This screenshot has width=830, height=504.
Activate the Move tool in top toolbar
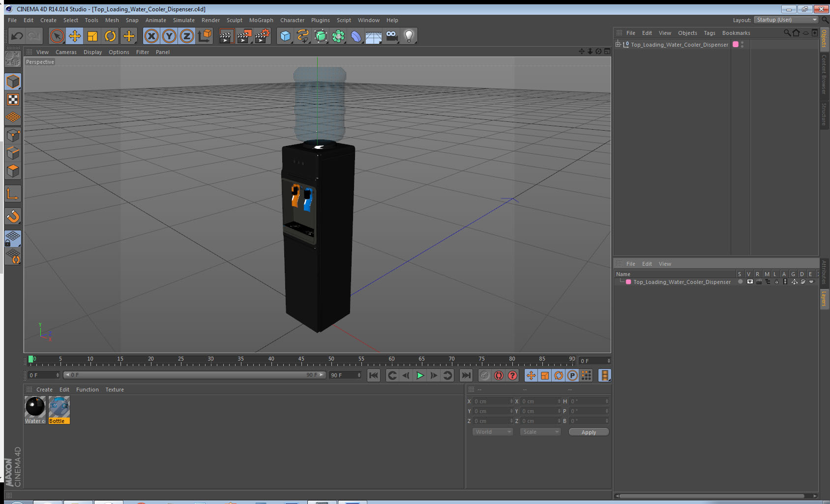(x=75, y=36)
